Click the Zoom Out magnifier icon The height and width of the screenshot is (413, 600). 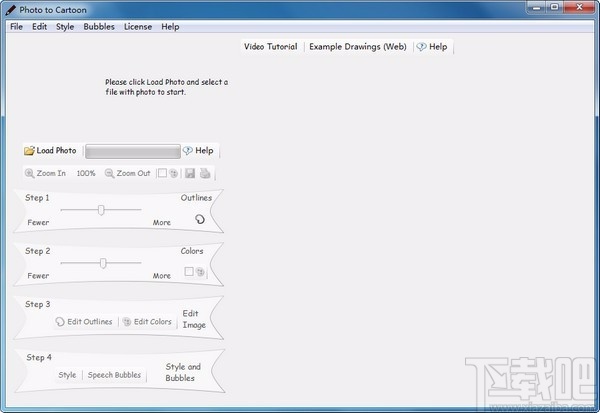click(x=109, y=173)
